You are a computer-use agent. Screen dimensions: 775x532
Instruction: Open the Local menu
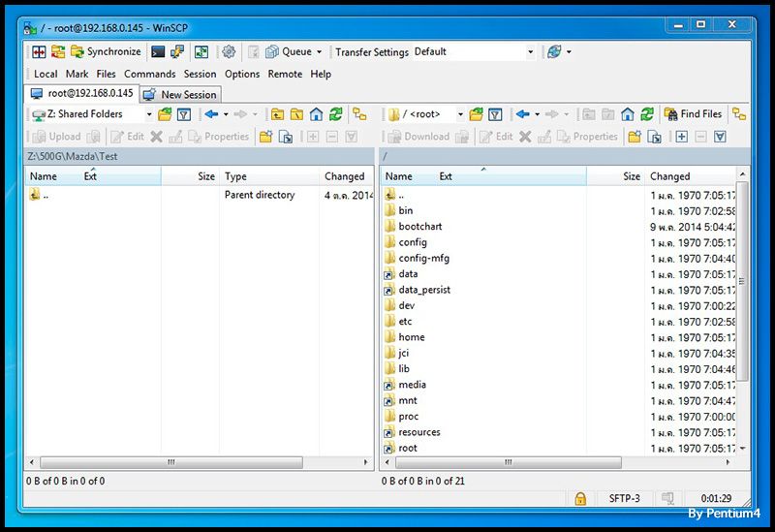[46, 74]
